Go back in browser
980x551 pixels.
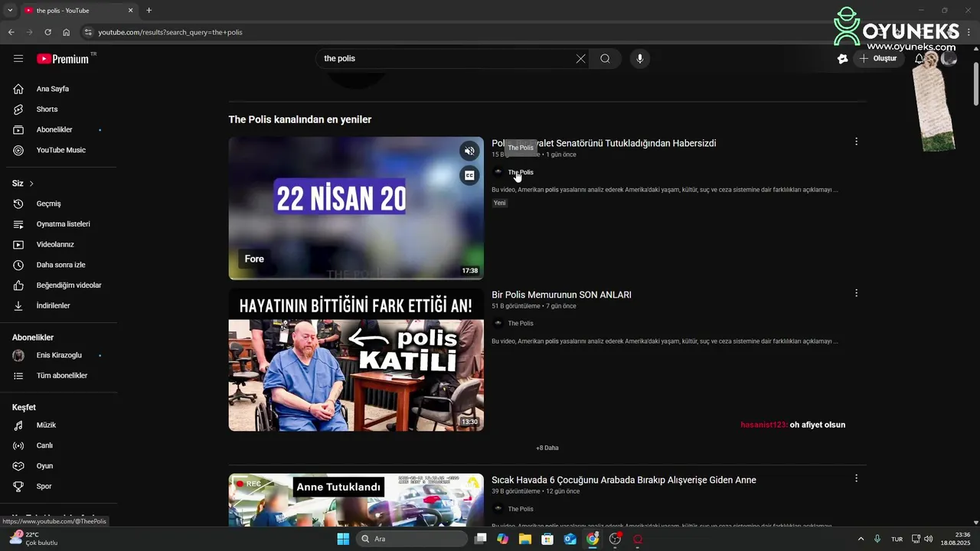[x=11, y=32]
